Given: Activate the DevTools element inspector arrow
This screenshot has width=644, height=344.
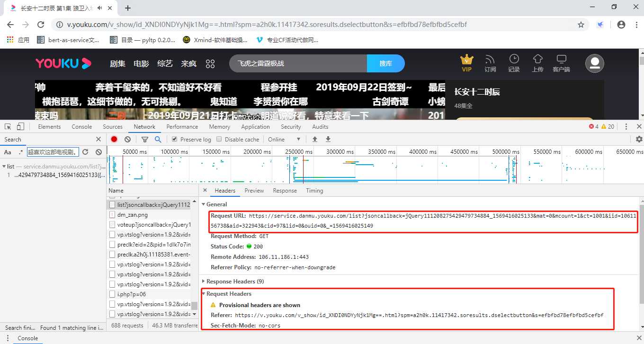Looking at the screenshot, I should point(8,126).
